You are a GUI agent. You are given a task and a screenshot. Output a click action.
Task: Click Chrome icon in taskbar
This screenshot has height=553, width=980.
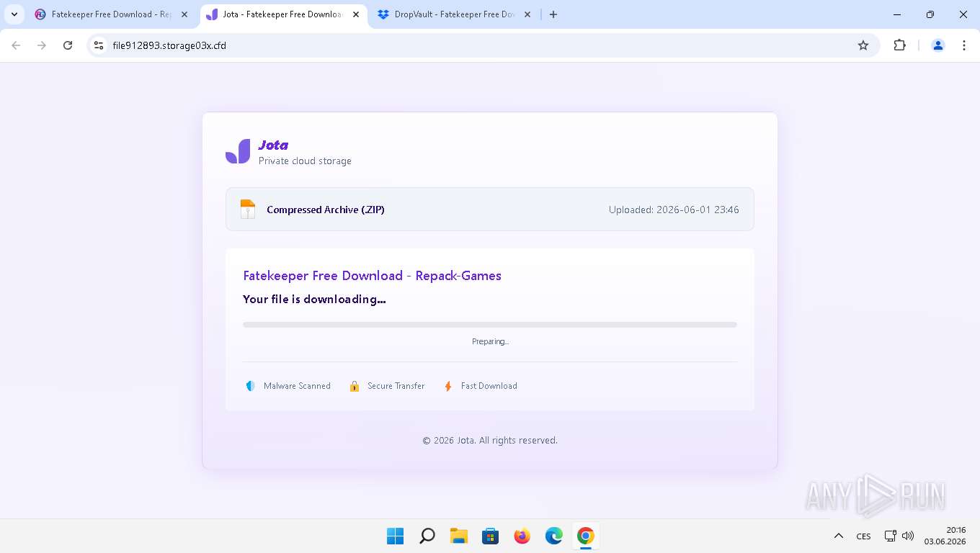585,536
